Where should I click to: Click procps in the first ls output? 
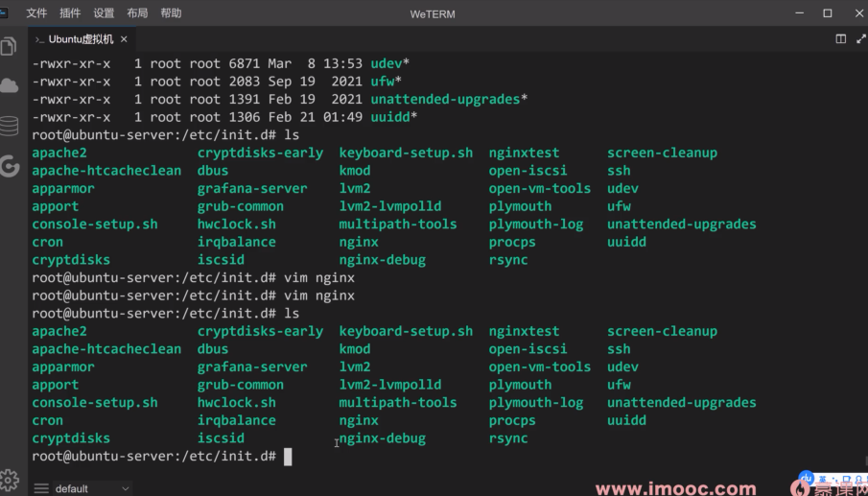512,242
